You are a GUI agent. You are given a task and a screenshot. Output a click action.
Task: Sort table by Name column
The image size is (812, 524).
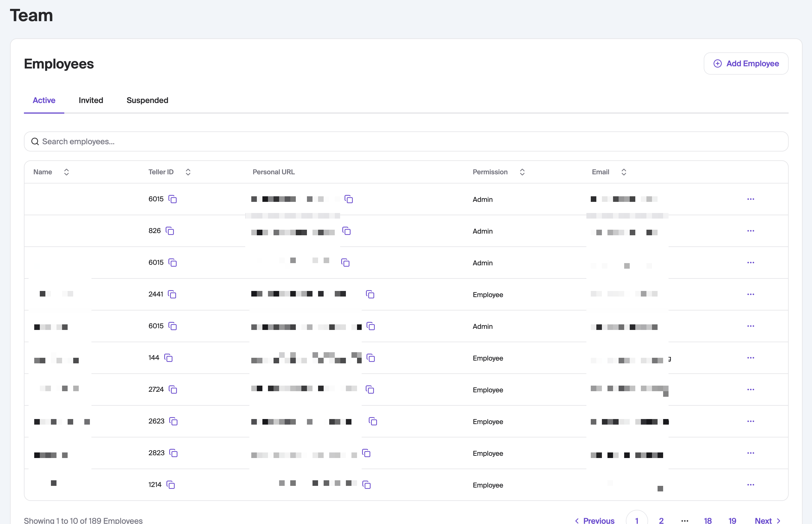click(x=66, y=172)
